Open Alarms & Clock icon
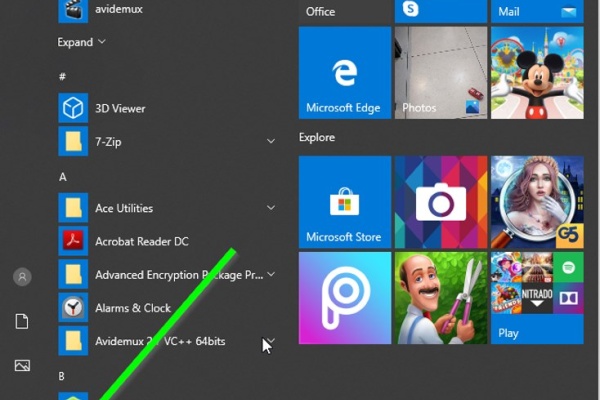Viewport: 600px width, 400px height. click(73, 307)
